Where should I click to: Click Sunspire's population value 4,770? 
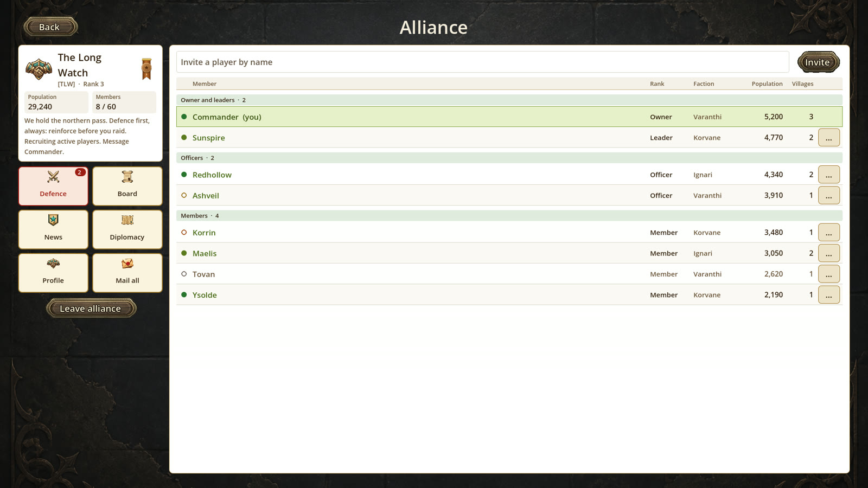(x=773, y=138)
